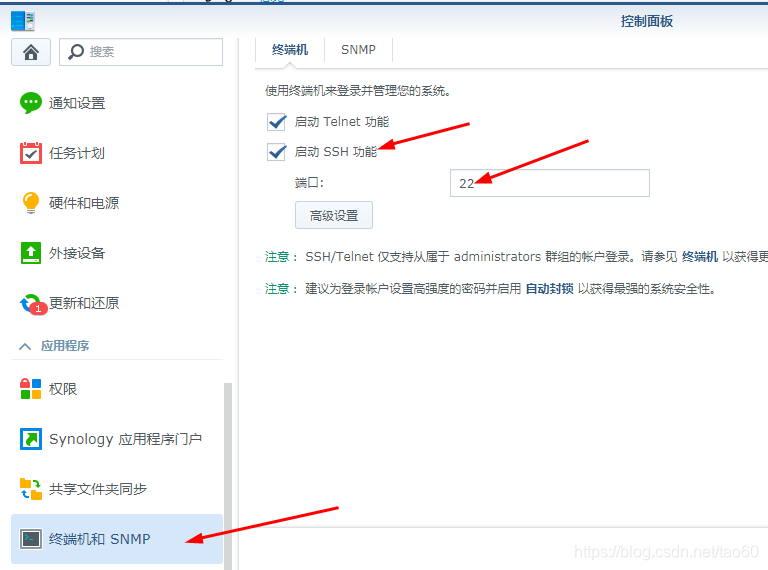Screen dimensions: 768x570
Task: Select 任务计划 text in the sidebar
Action: click(77, 153)
